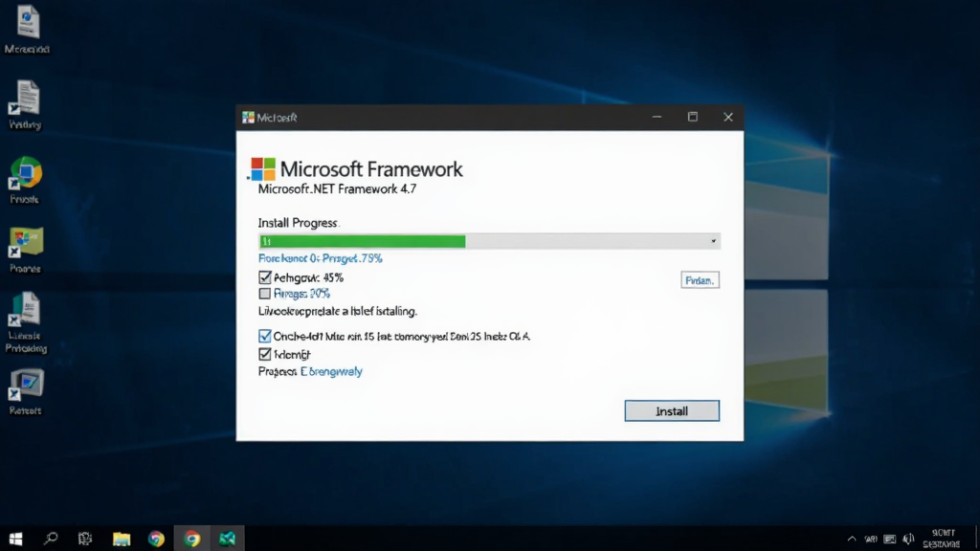
Task: Open the blue link beside bottom label
Action: point(331,371)
